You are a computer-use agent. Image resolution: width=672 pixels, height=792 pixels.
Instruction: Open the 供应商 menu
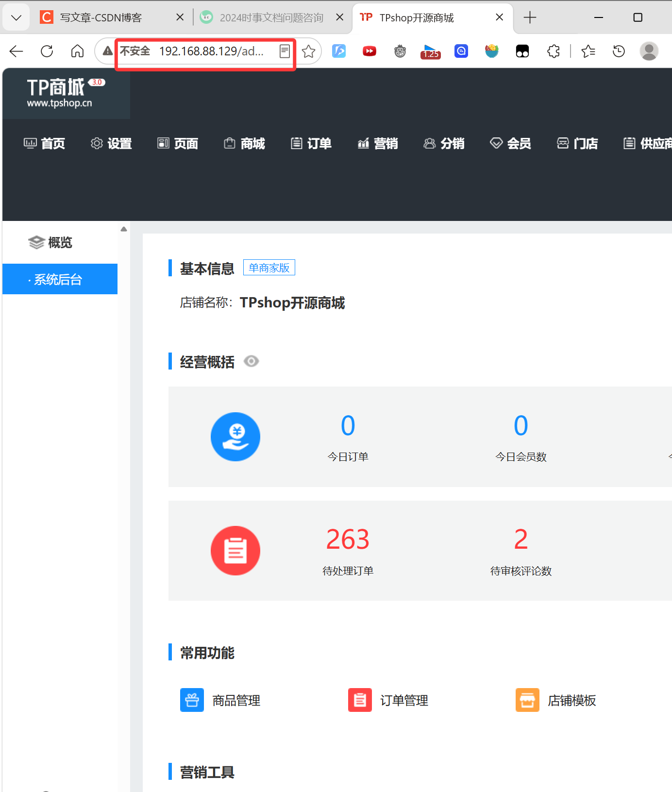(x=648, y=144)
